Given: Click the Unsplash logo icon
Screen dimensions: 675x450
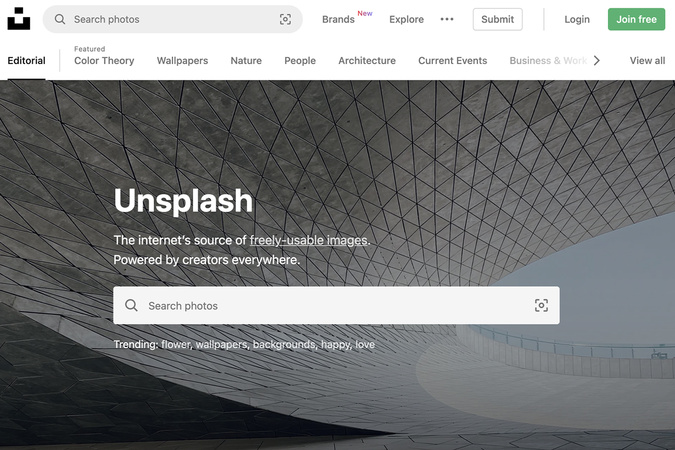Looking at the screenshot, I should 19,19.
